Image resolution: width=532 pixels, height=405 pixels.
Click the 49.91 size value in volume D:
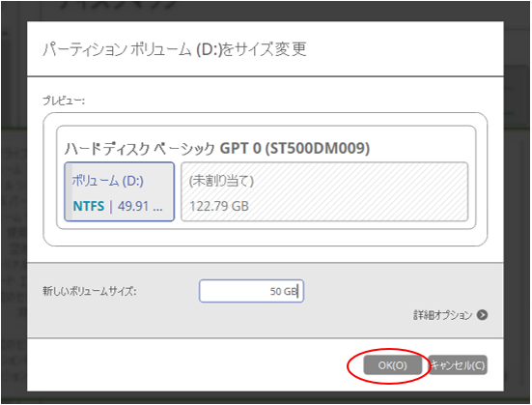click(x=133, y=206)
